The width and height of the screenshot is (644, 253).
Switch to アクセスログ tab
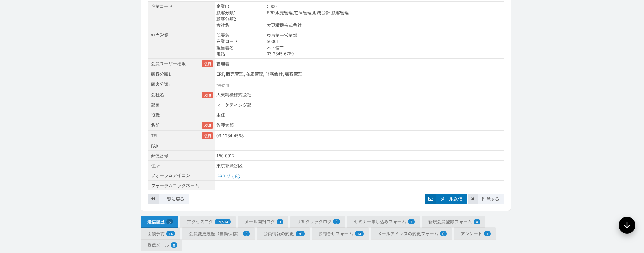208,222
